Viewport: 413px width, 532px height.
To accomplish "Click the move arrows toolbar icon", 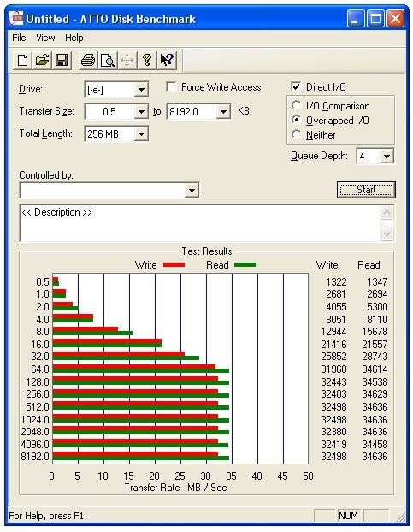I will pyautogui.click(x=127, y=61).
